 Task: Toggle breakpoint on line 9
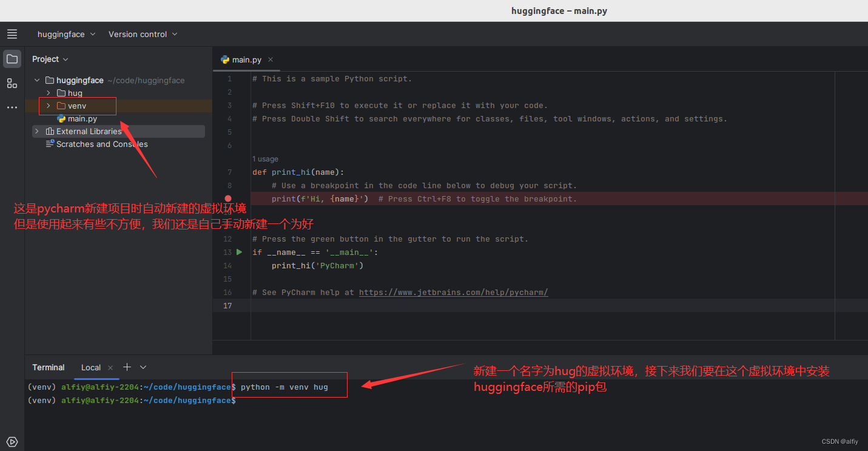click(x=228, y=198)
